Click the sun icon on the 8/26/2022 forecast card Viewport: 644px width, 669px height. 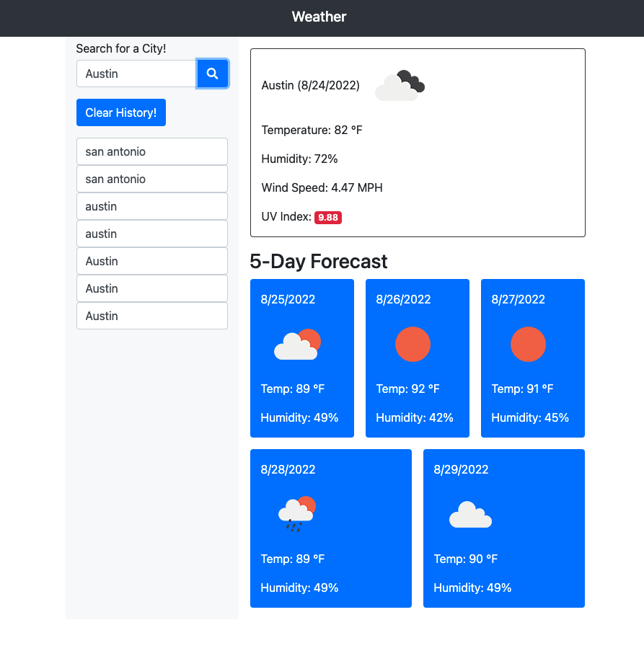[x=413, y=345]
